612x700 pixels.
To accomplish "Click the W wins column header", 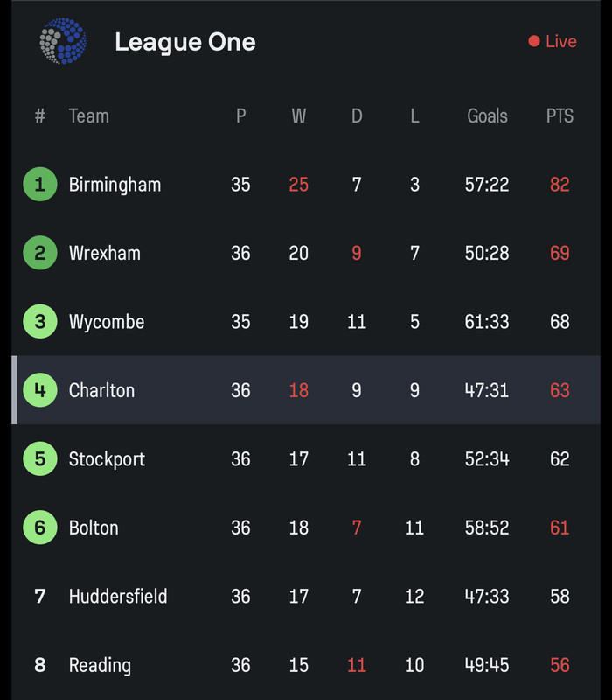I will pos(298,115).
